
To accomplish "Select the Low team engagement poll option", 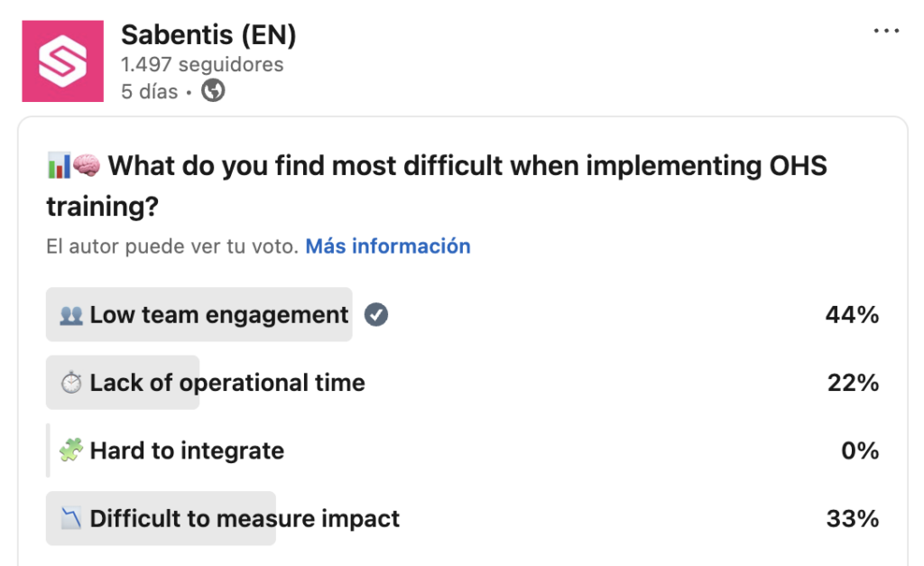I will (463, 314).
